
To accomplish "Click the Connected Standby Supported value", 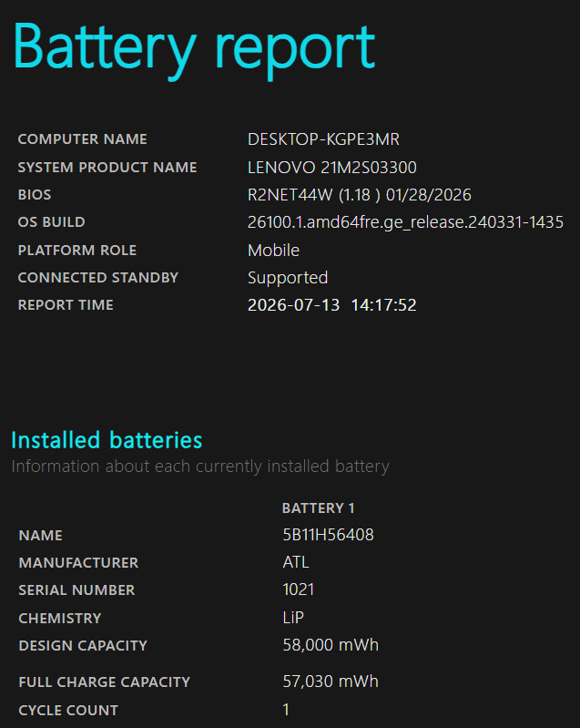I will click(x=288, y=278).
